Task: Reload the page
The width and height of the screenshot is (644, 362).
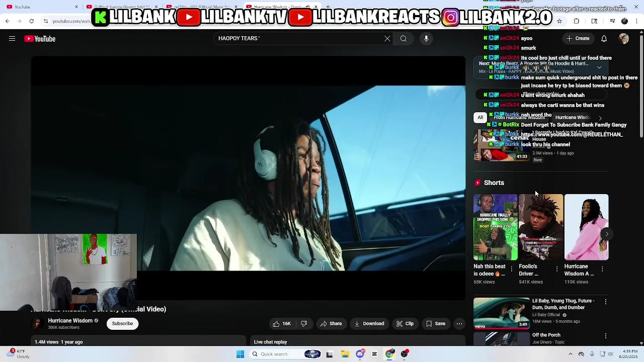Action: [x=31, y=21]
